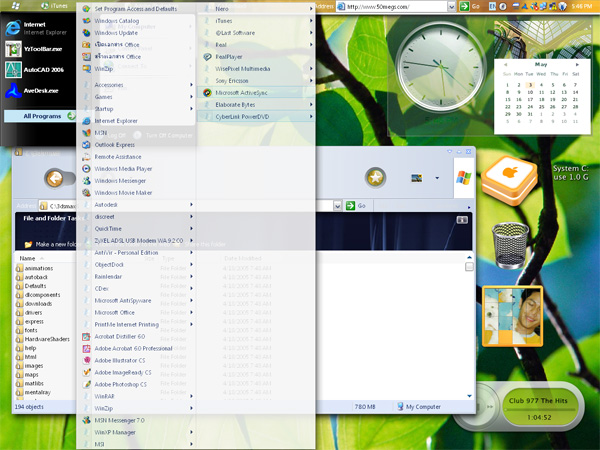Viewport: 600px width, 450px height.
Task: Launch Windows Messenger
Action: (x=120, y=181)
